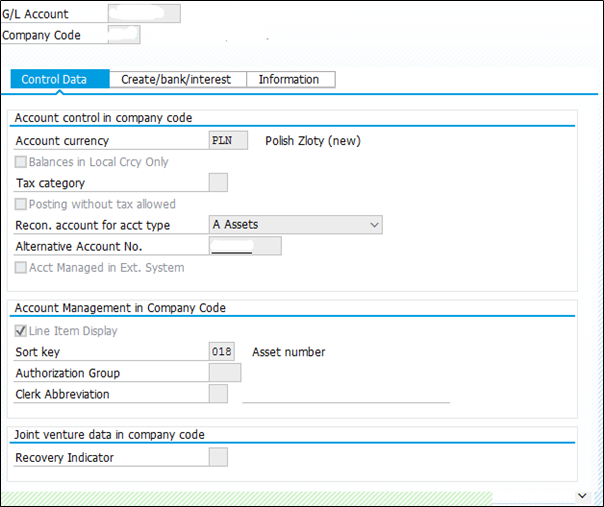This screenshot has width=604, height=507.
Task: Click the chevron at bottom-right corner
Action: [582, 495]
